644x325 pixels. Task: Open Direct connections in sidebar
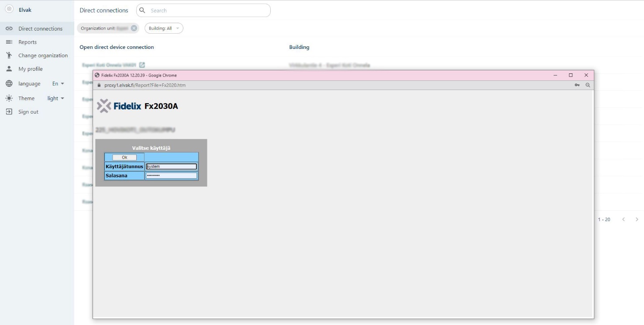click(40, 29)
